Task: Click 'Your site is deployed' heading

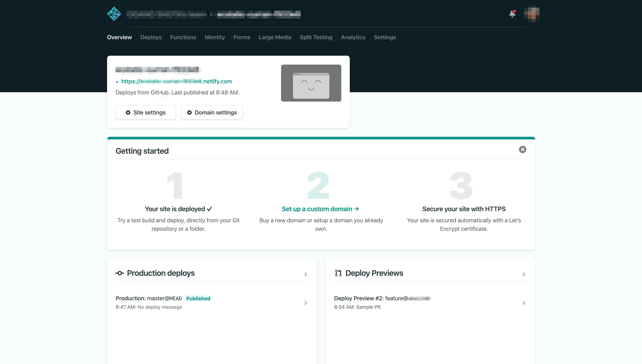Action: click(178, 209)
